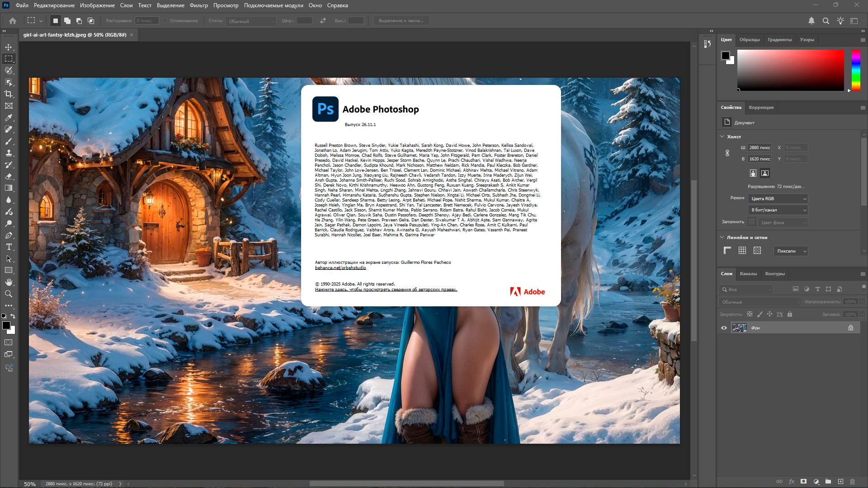This screenshot has height=488, width=868.
Task: Collapse the Холст section
Action: click(722, 136)
